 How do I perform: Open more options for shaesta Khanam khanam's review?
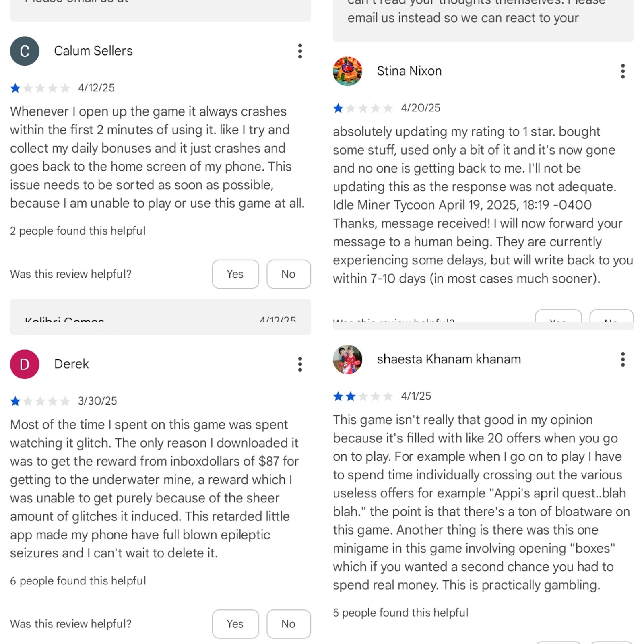point(623,359)
